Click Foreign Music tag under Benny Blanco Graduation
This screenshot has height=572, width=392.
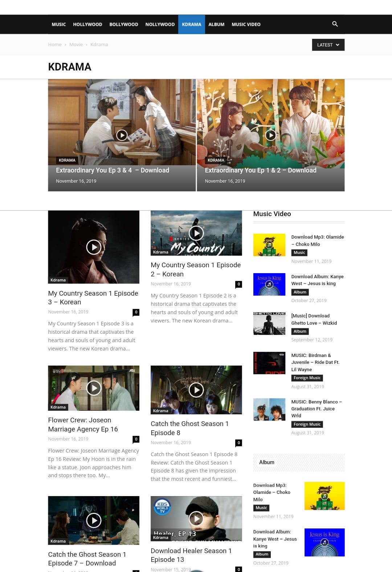pyautogui.click(x=307, y=424)
